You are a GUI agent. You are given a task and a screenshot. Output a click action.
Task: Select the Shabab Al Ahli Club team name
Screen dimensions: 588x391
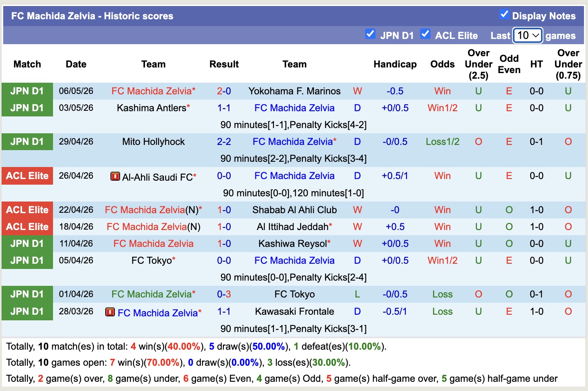coord(294,210)
